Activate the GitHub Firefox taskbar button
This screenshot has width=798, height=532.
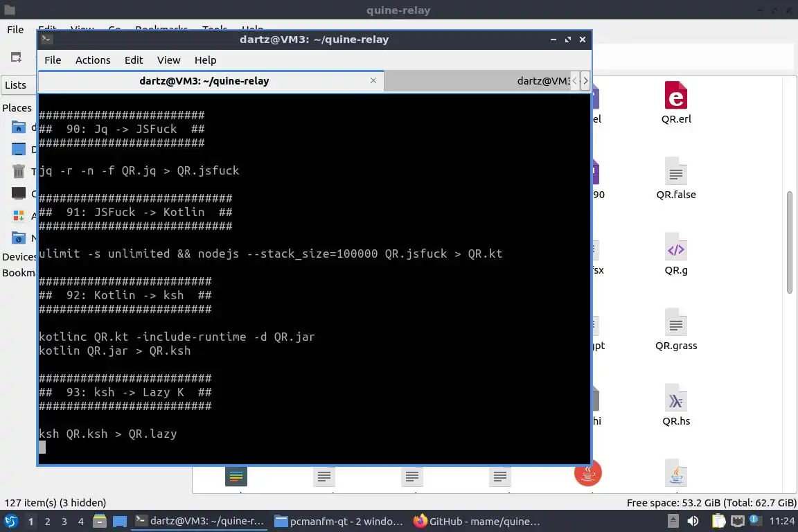tap(477, 522)
